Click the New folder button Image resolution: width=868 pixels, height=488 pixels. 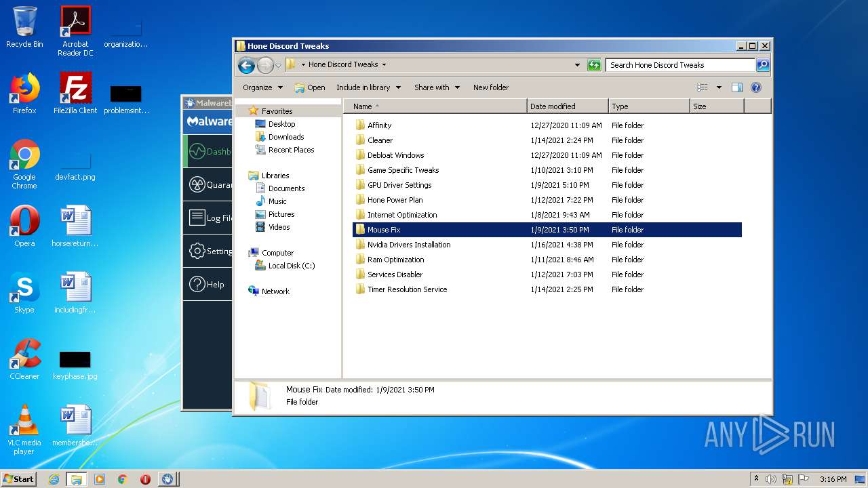point(491,87)
